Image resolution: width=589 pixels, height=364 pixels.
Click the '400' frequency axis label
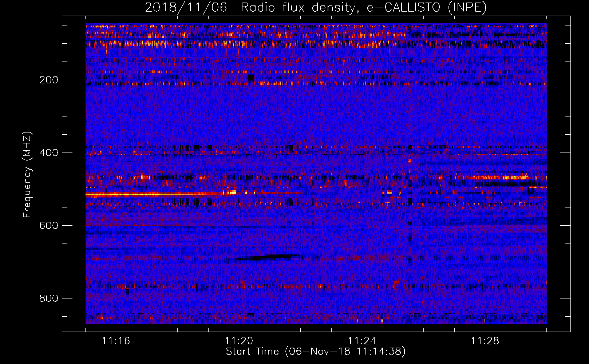(x=49, y=153)
